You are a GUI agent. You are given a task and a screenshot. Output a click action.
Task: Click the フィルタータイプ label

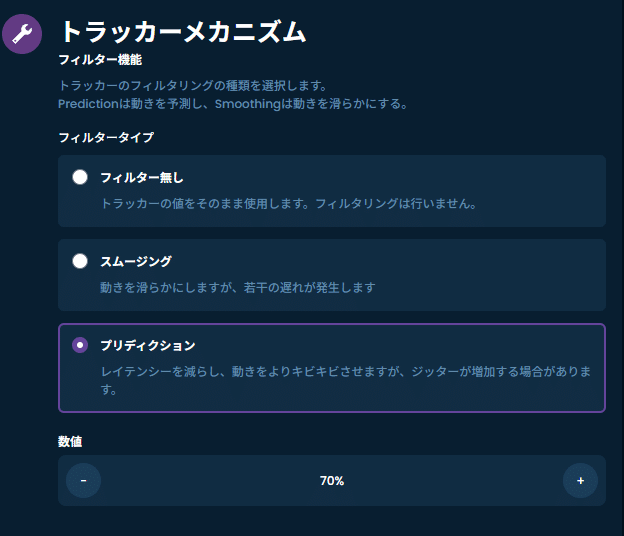(106, 137)
